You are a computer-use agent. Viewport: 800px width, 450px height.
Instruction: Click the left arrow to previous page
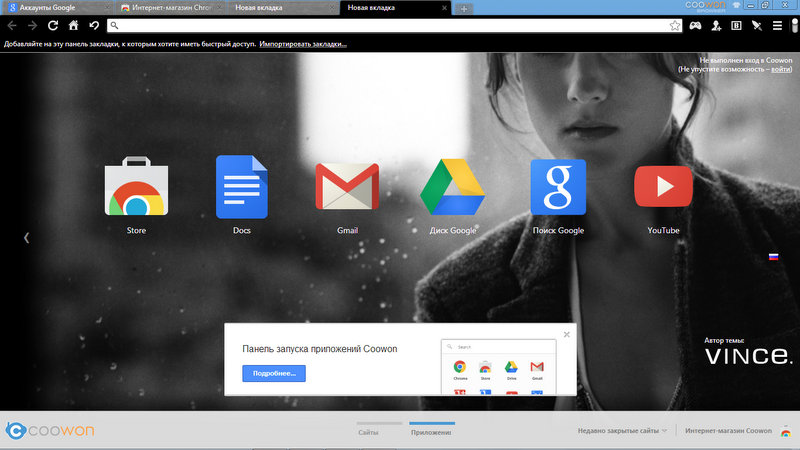click(27, 238)
